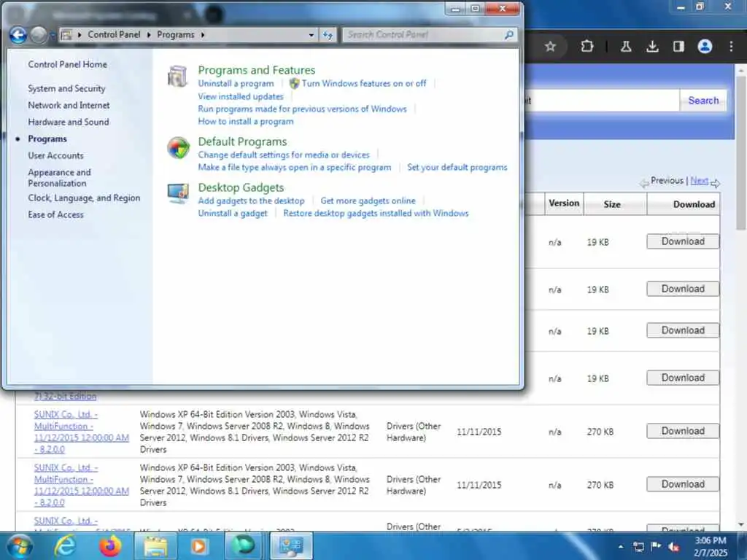The height and width of the screenshot is (560, 747).
Task: Click Turn Windows features on or off
Action: (364, 83)
